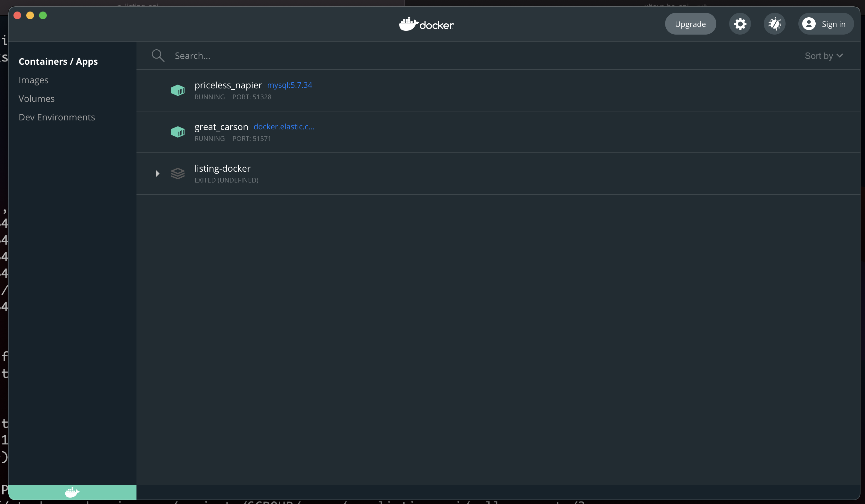Switch to Dev Environments
This screenshot has height=504, width=865.
(57, 117)
